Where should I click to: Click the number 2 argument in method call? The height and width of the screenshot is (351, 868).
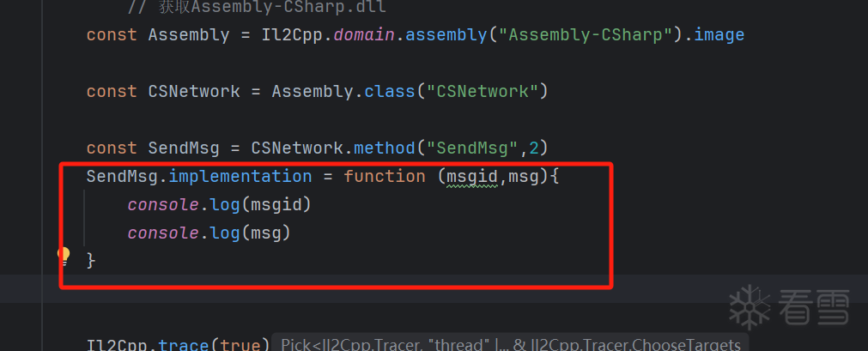pos(533,148)
